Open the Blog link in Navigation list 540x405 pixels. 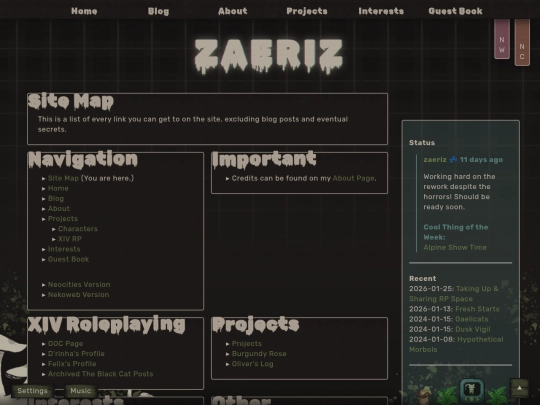pyautogui.click(x=56, y=198)
